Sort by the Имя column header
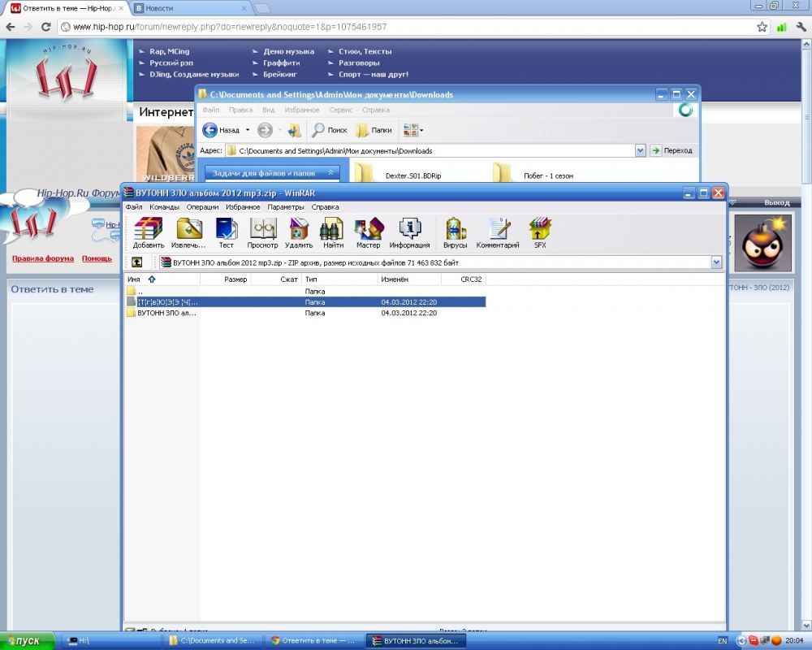Viewport: 812px width, 650px height. tap(134, 279)
